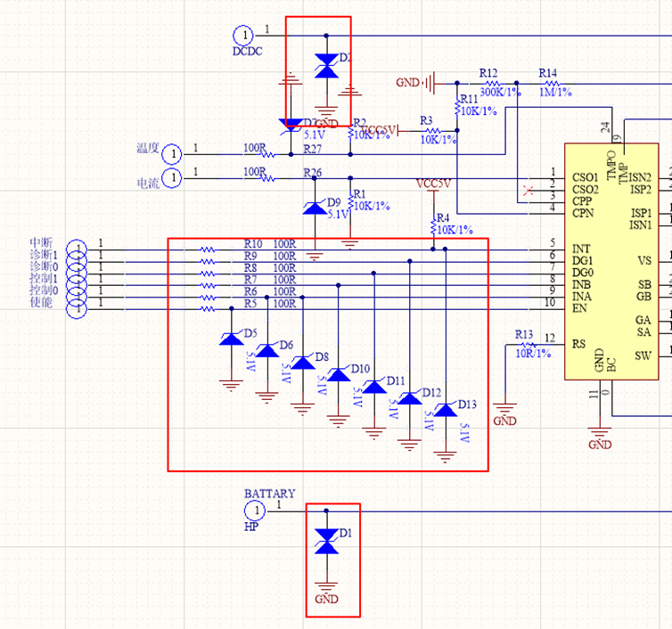Viewport: 672px width, 629px height.
Task: Select the R14 1M resistor
Action: tap(547, 82)
